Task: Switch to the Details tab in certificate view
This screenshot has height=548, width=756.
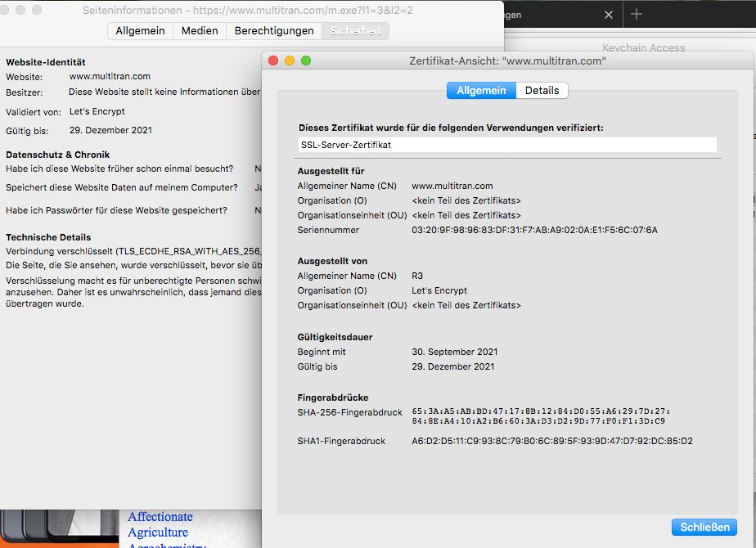Action: click(542, 91)
